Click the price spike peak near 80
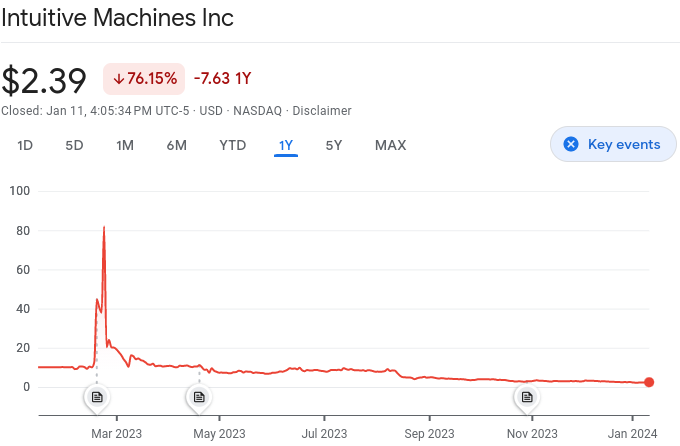 (x=104, y=228)
